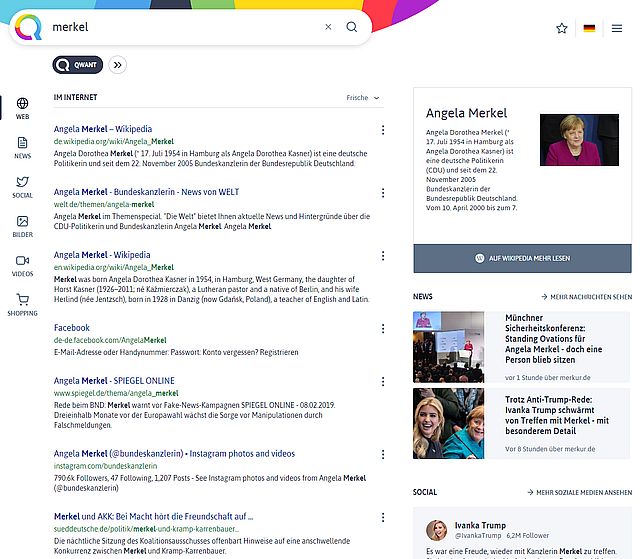
Task: Open options menu for SPIEGEL ONLINE result
Action: pyautogui.click(x=383, y=382)
